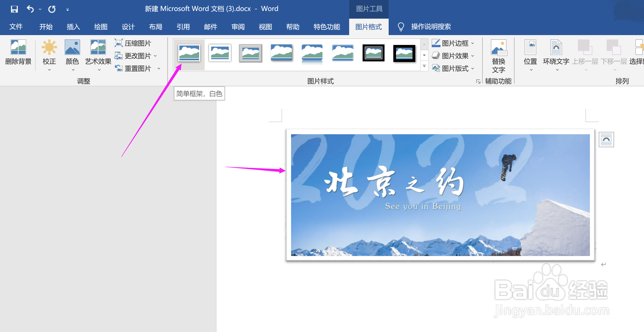Switch to the 视图 tab
Image resolution: width=644 pixels, height=332 pixels.
265,27
